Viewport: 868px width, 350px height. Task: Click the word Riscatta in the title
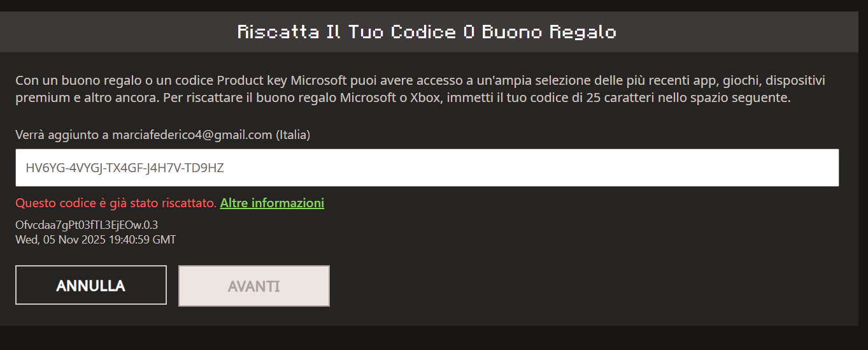tap(278, 32)
